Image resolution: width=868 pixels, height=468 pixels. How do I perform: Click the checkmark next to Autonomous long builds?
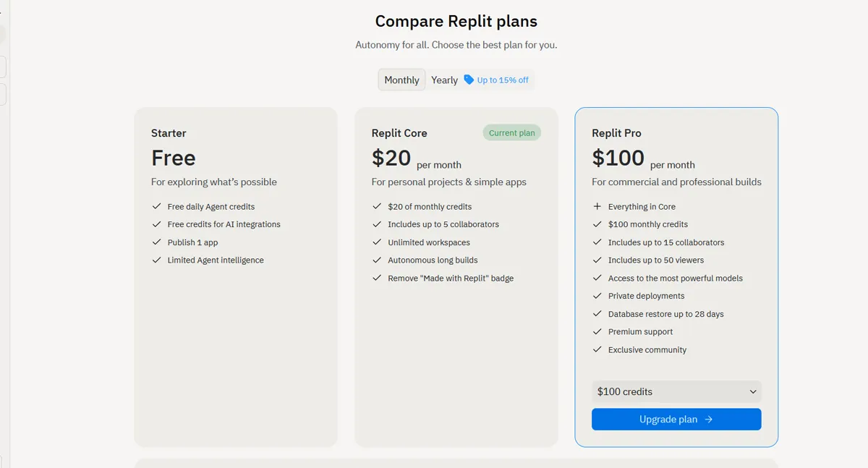[x=377, y=260]
